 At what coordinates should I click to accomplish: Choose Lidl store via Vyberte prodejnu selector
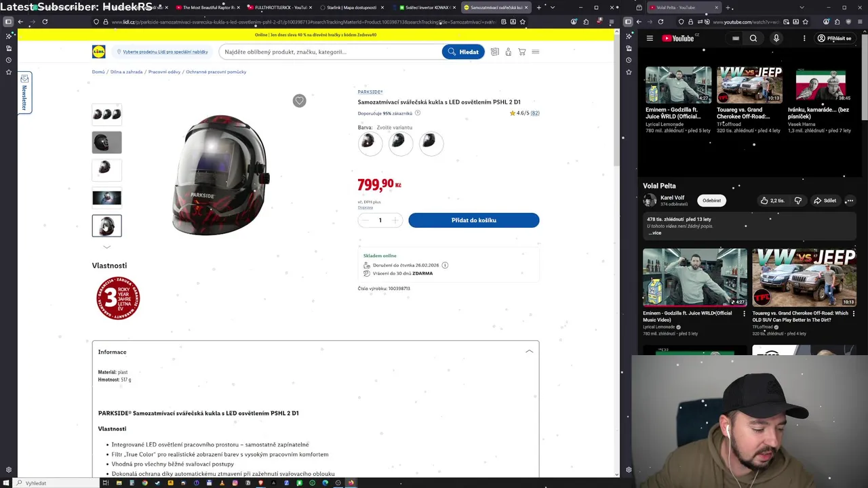[x=162, y=52]
